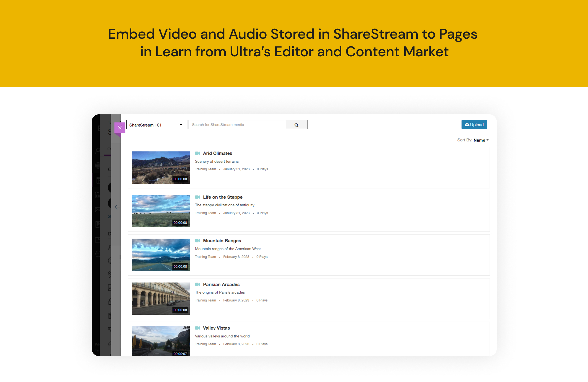
Task: Click the Valley Vistas thumbnail
Action: pos(160,341)
